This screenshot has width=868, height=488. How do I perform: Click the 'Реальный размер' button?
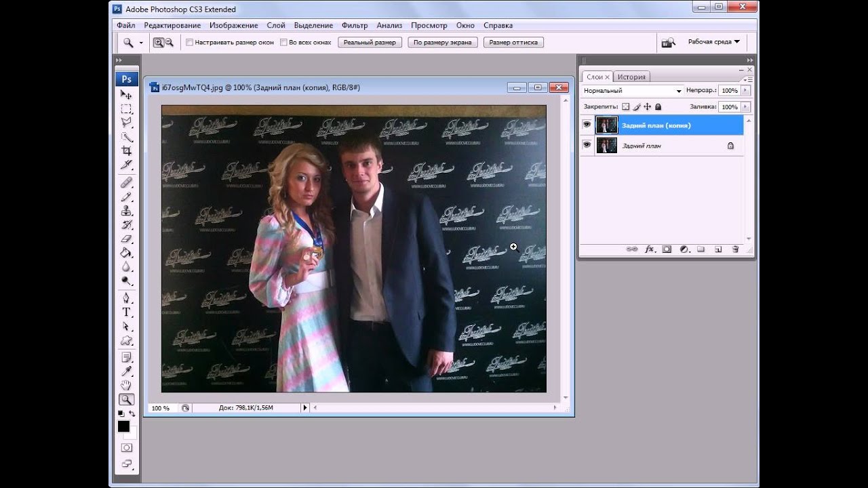point(370,42)
